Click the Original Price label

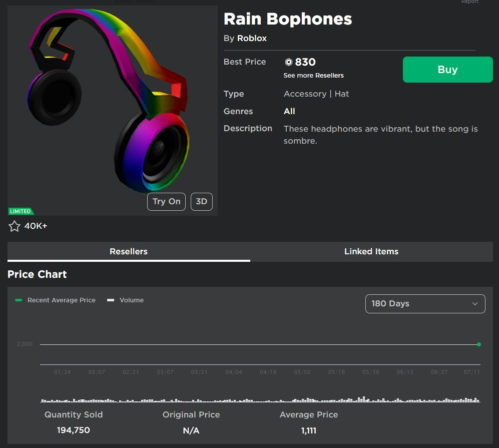191,414
